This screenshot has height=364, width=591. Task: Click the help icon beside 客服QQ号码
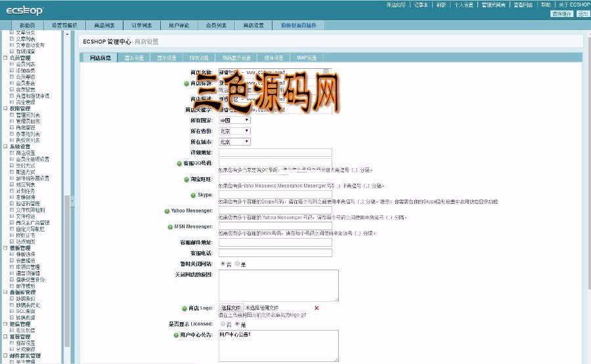179,163
